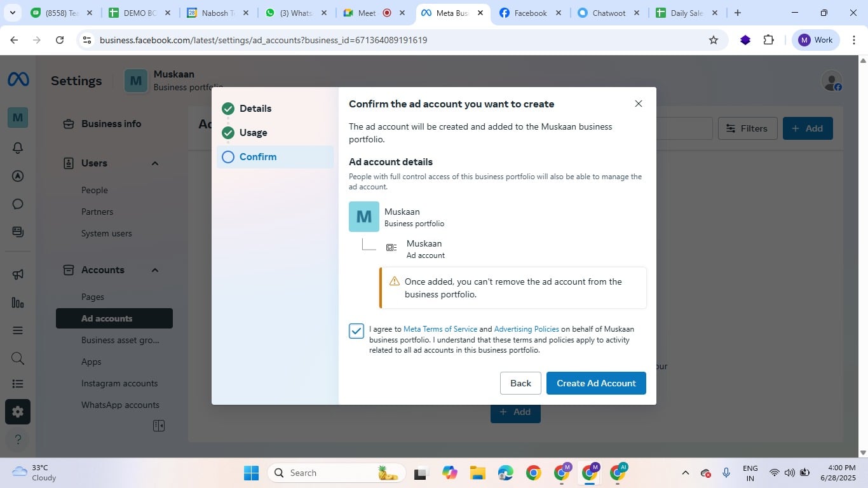Expand hidden icons in the system tray
868x488 pixels.
coord(685,473)
